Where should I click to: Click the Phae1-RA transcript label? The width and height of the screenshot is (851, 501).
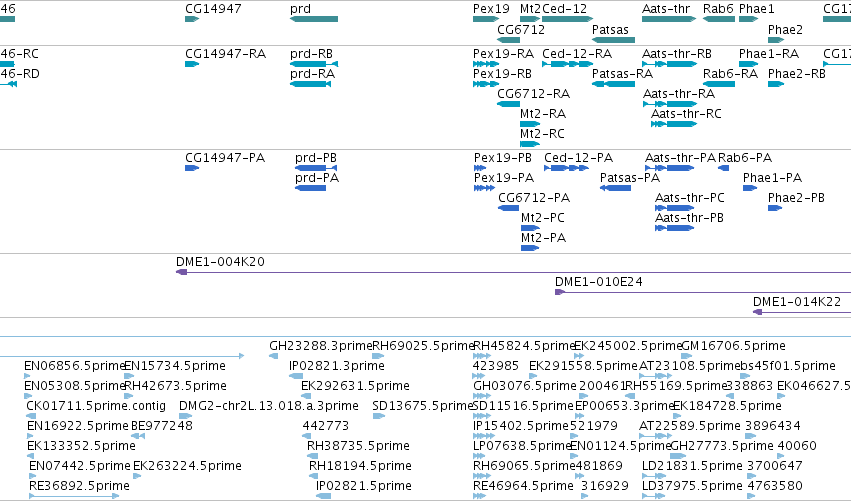[769, 54]
